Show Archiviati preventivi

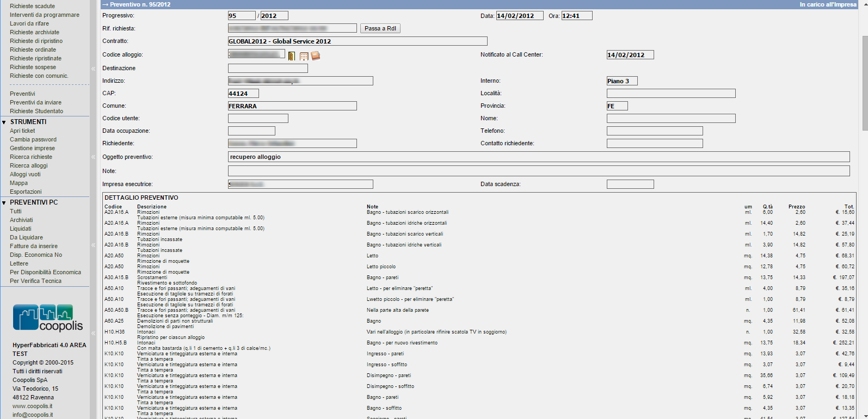pos(21,220)
